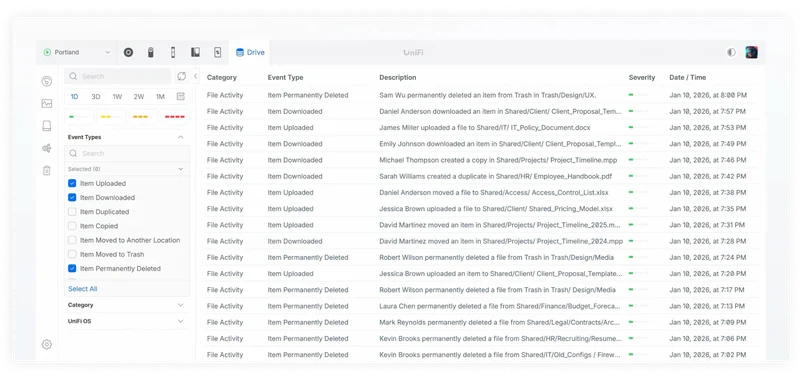Open the settings gear icon
Viewport: 800px width, 373px height.
(47, 344)
